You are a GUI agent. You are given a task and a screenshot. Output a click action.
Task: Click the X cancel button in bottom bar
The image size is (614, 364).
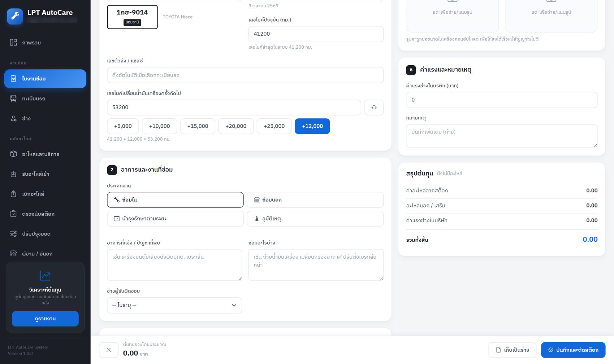(109, 350)
